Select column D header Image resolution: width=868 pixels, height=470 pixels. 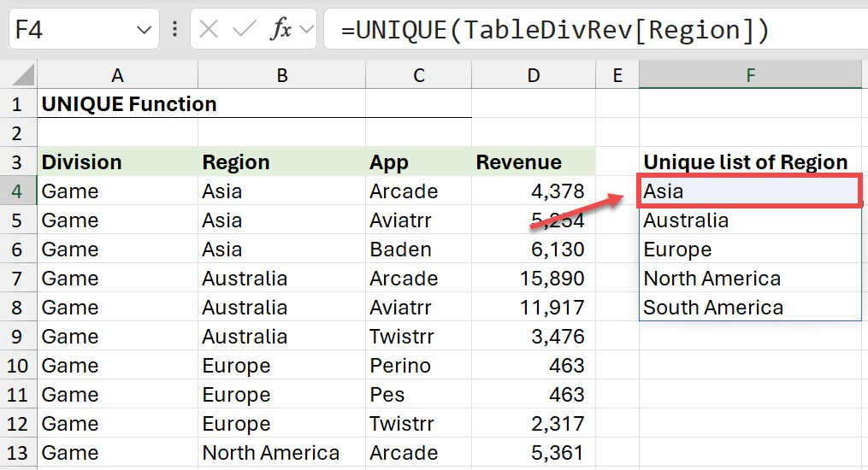point(534,75)
